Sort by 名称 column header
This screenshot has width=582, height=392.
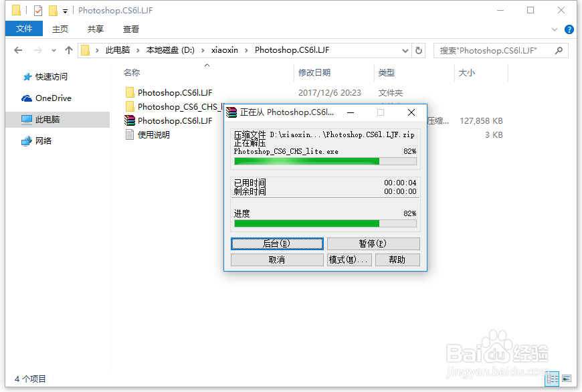(x=132, y=73)
